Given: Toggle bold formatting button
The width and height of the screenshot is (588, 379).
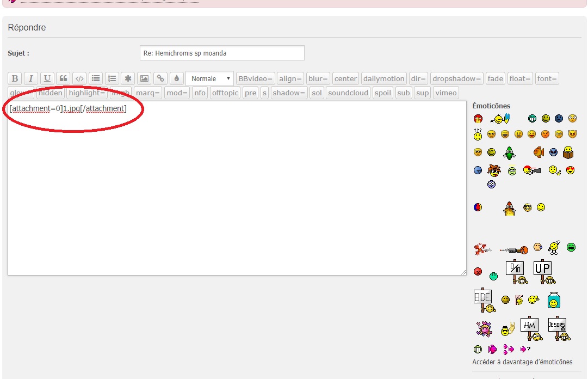Looking at the screenshot, I should click(15, 78).
